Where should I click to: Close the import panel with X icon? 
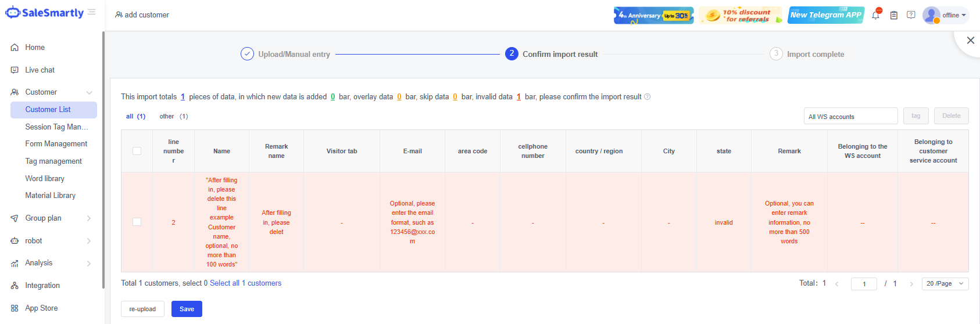(x=970, y=40)
